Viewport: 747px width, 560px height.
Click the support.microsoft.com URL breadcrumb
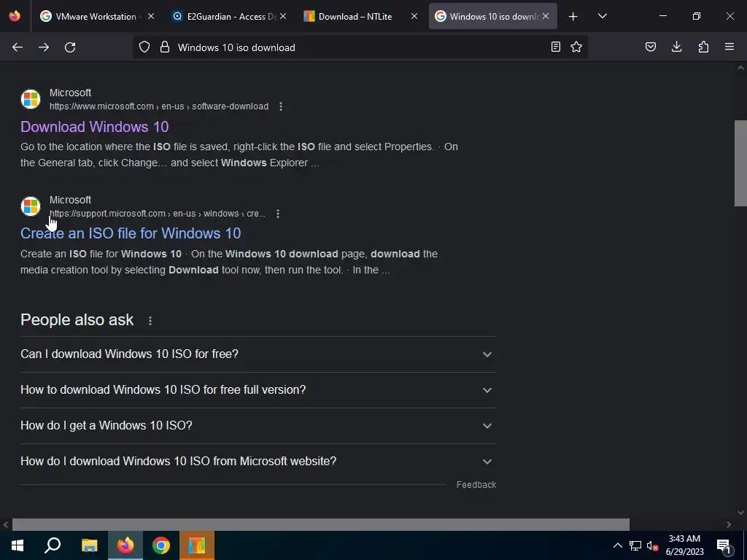158,214
